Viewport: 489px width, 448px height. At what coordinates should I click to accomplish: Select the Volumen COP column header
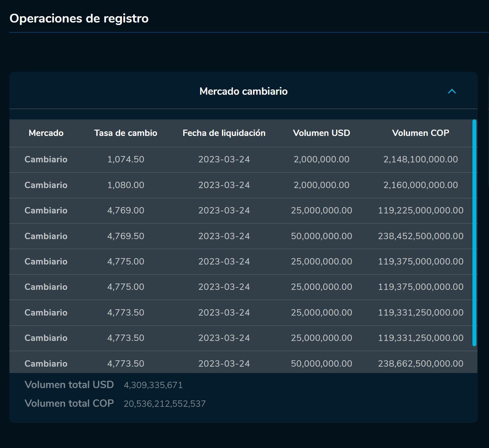tap(420, 133)
